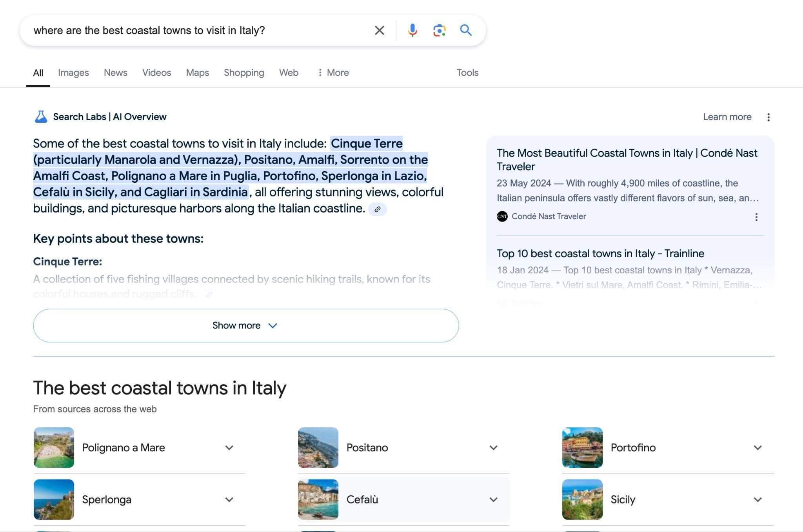
Task: Click Show more to expand the AI Overview
Action: (246, 325)
